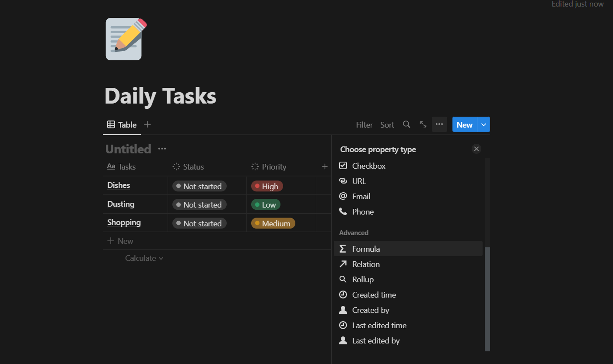The width and height of the screenshot is (613, 364).
Task: Click the toolbar search icon
Action: pyautogui.click(x=406, y=124)
